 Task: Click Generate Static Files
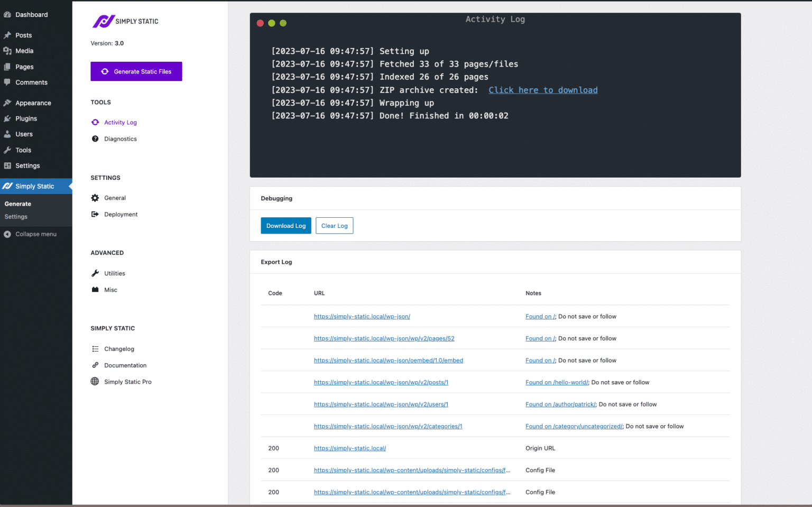[x=136, y=71]
